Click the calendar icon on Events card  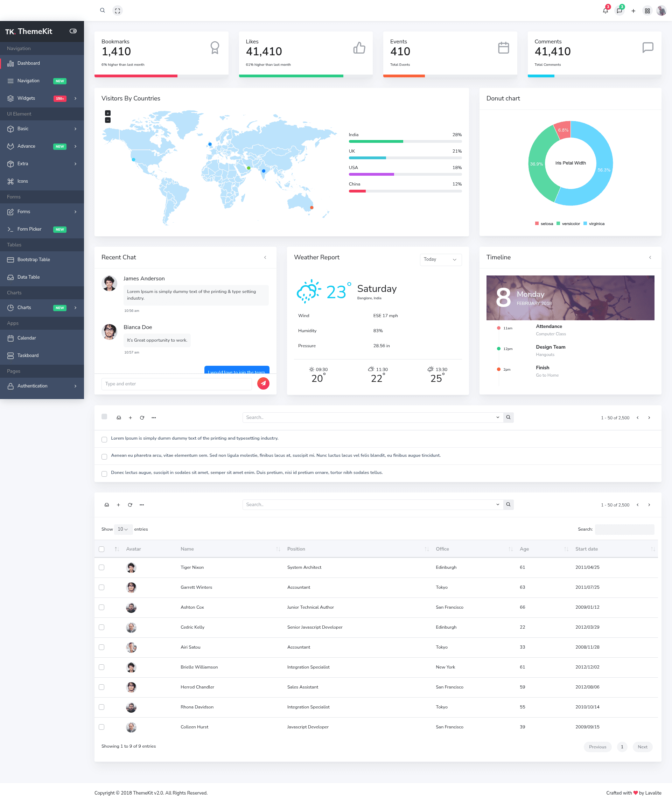tap(504, 48)
